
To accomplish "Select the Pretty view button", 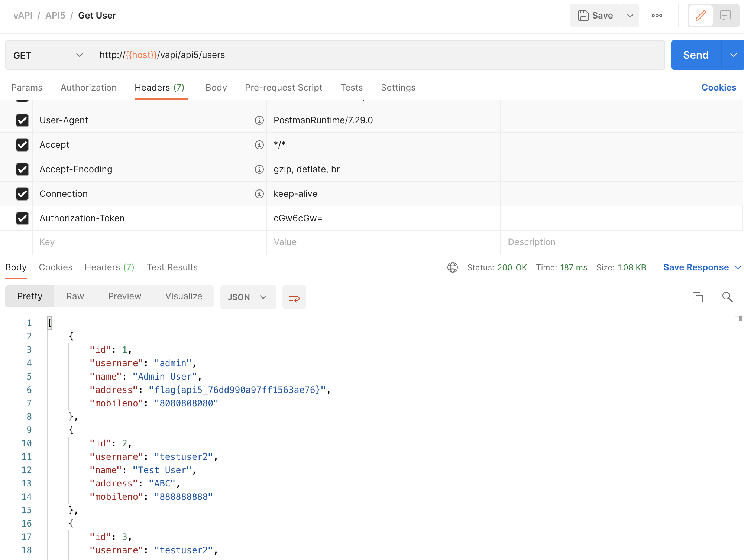I will click(30, 296).
